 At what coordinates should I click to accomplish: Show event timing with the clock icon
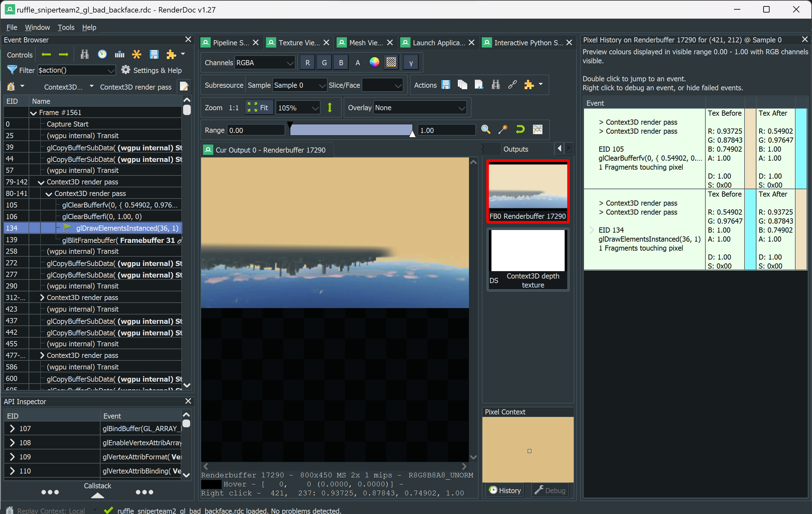[102, 54]
